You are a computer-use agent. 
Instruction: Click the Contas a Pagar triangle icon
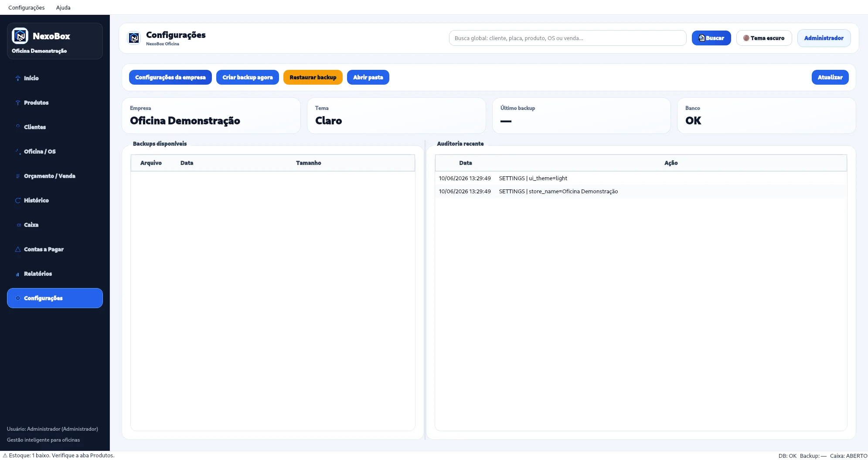pos(18,249)
